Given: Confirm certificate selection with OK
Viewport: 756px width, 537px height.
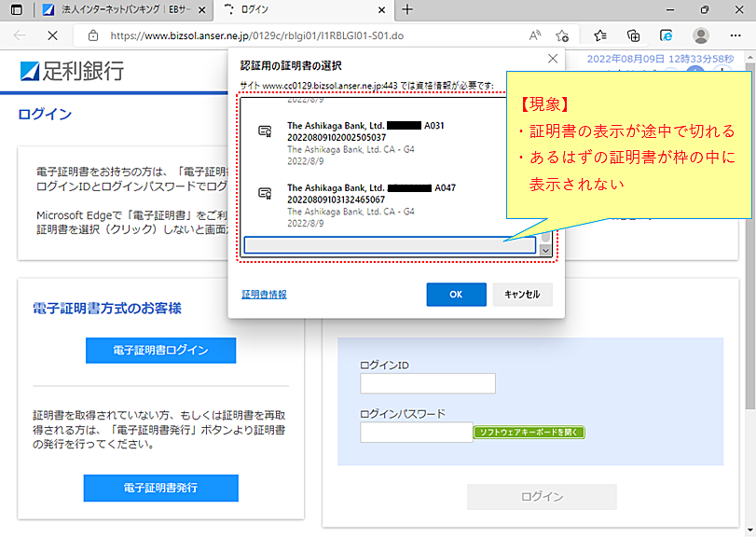Looking at the screenshot, I should [x=456, y=295].
